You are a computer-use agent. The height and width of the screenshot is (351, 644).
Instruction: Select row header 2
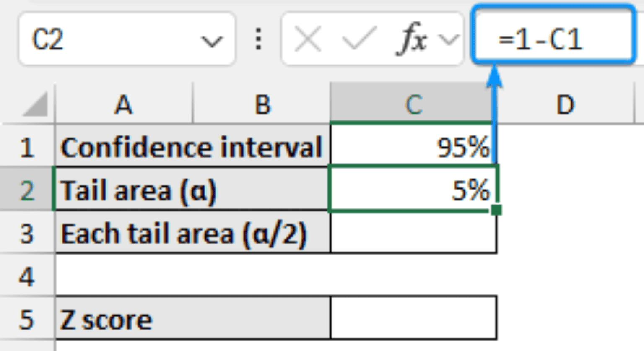tap(27, 190)
